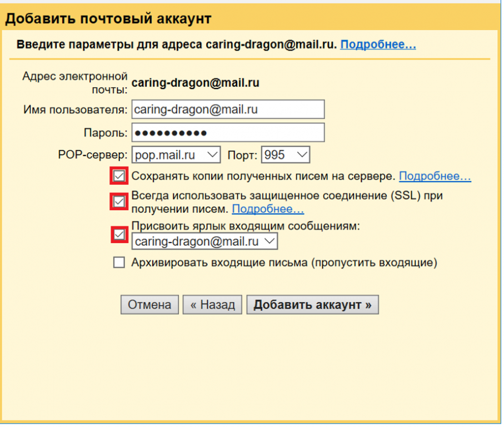Toggle the keep copies on server checkbox
This screenshot has width=504, height=427.
pos(119,176)
